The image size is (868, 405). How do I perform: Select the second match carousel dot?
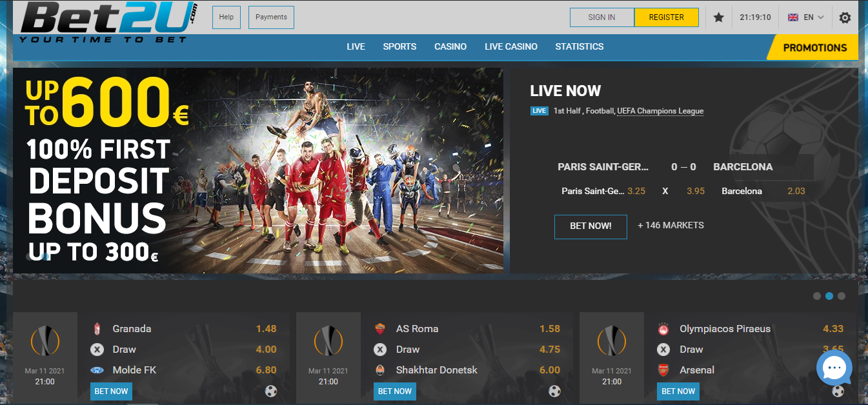[829, 296]
